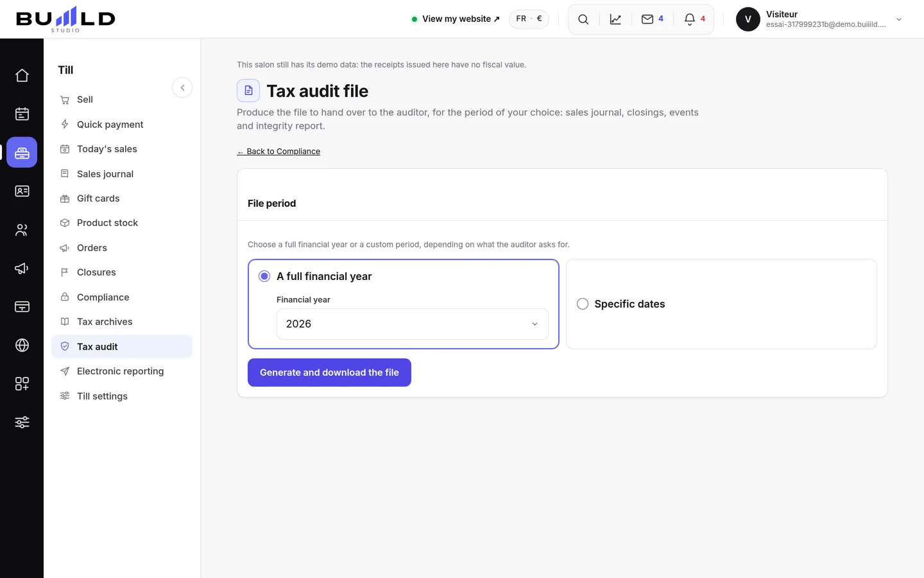Click the Tax audit file document icon

[x=248, y=91]
